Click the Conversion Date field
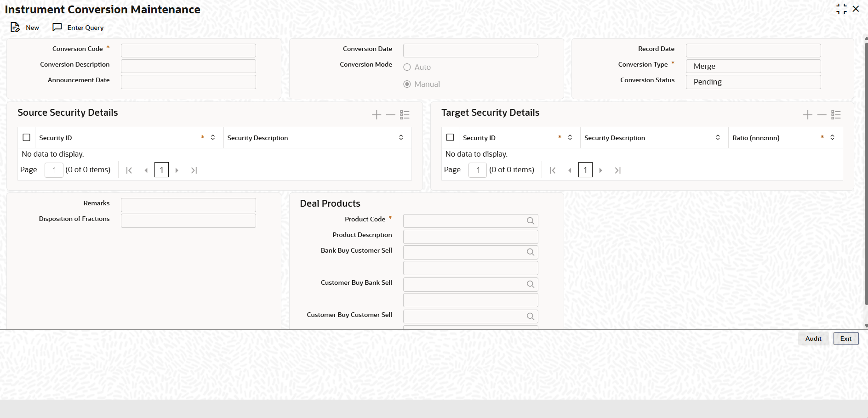The width and height of the screenshot is (868, 418). (471, 51)
